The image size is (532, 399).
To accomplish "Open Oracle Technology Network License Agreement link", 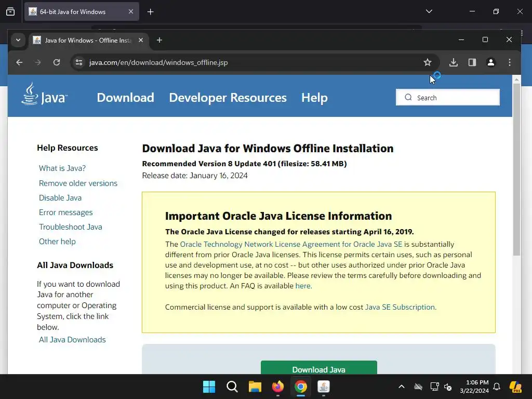I will [x=291, y=244].
